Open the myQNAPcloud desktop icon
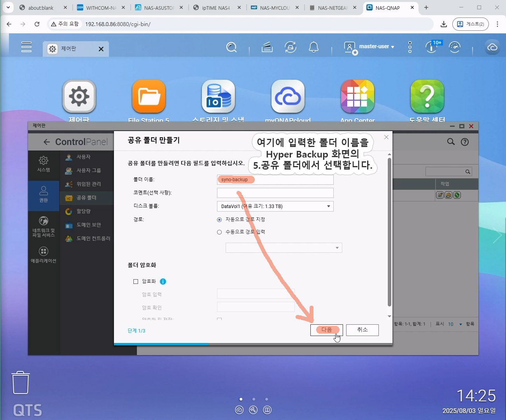Screen dimensions: 506x420 coord(288,97)
